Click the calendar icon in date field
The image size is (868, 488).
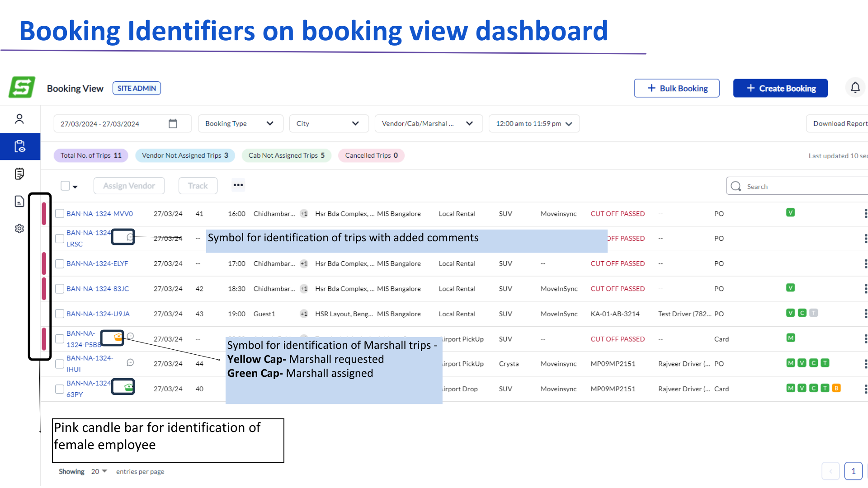pyautogui.click(x=173, y=124)
